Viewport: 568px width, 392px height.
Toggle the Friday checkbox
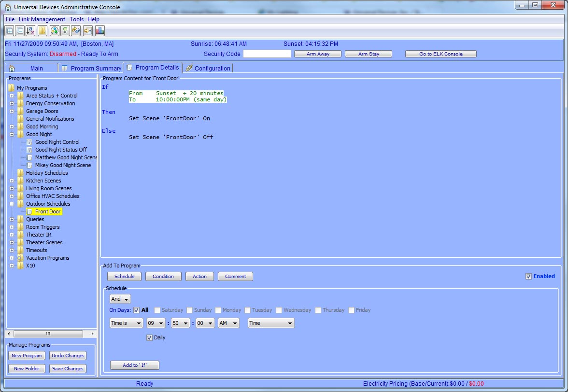pos(351,310)
